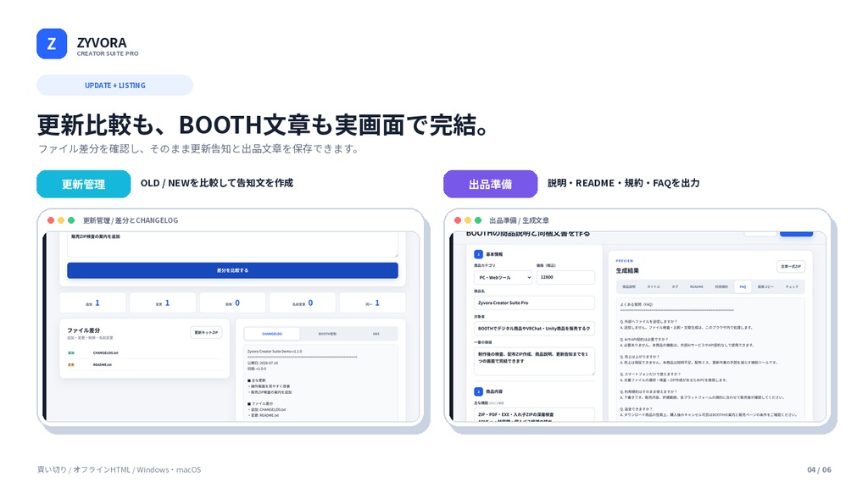
Task: Click the PREVIEW label above 生成結果
Action: (625, 261)
